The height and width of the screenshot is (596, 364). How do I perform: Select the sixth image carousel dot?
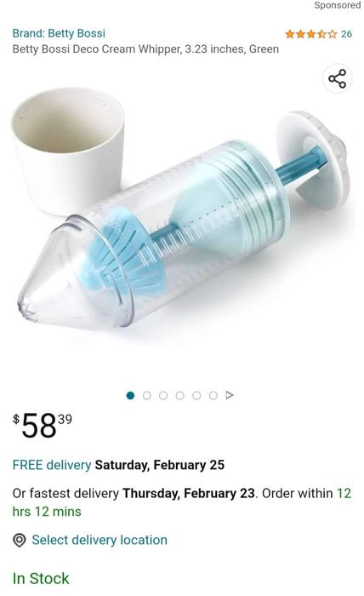coord(213,396)
